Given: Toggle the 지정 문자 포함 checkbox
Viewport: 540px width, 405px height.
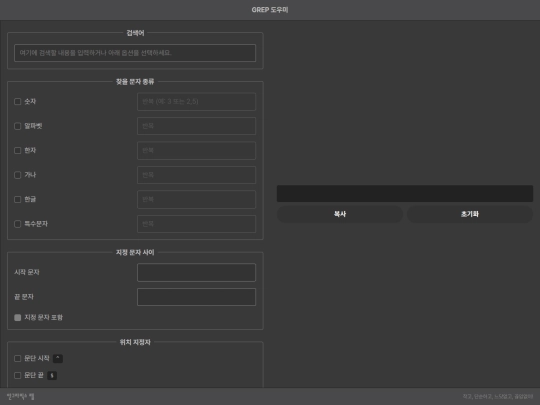Looking at the screenshot, I should [18, 318].
